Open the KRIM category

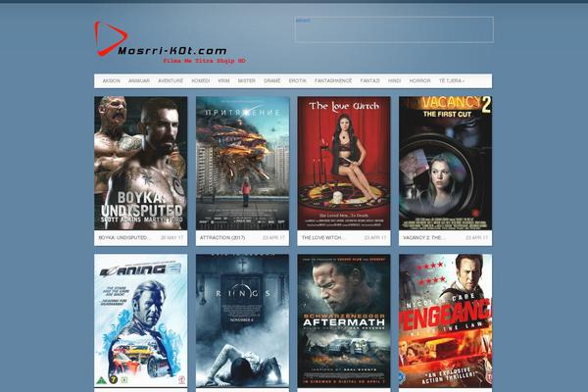pos(223,80)
